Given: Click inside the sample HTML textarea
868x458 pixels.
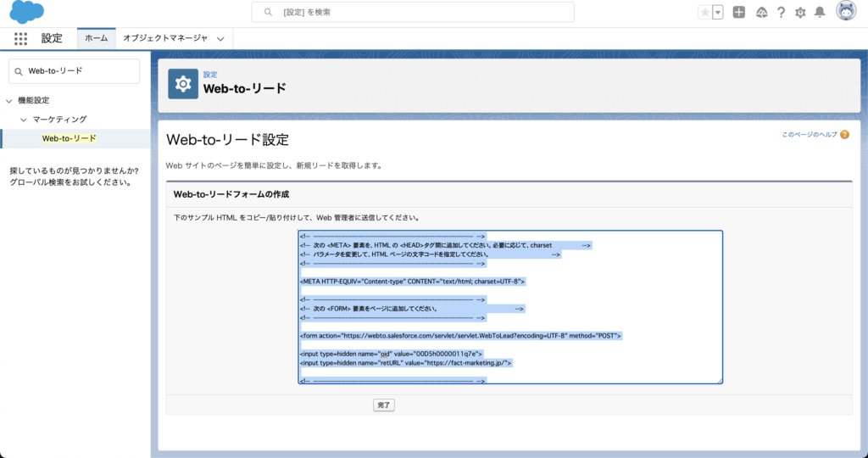Looking at the screenshot, I should 509,307.
